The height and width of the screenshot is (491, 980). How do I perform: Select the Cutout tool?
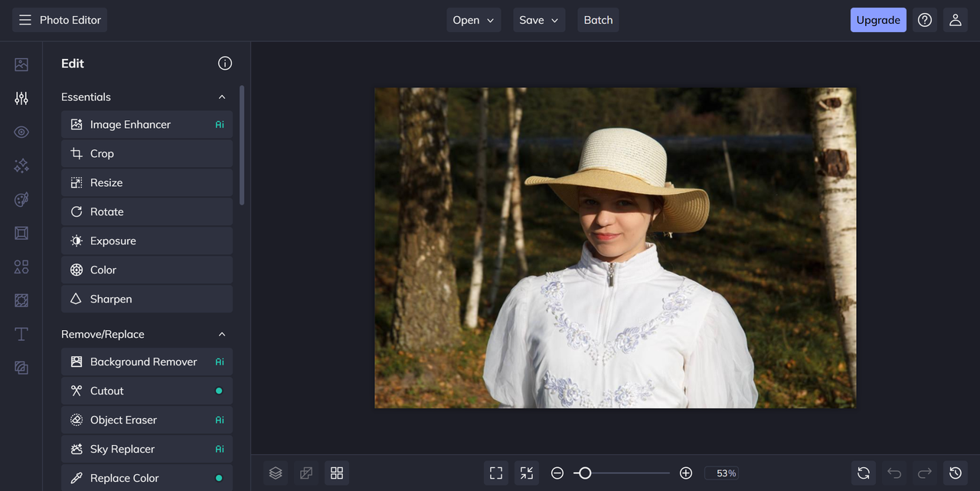147,391
